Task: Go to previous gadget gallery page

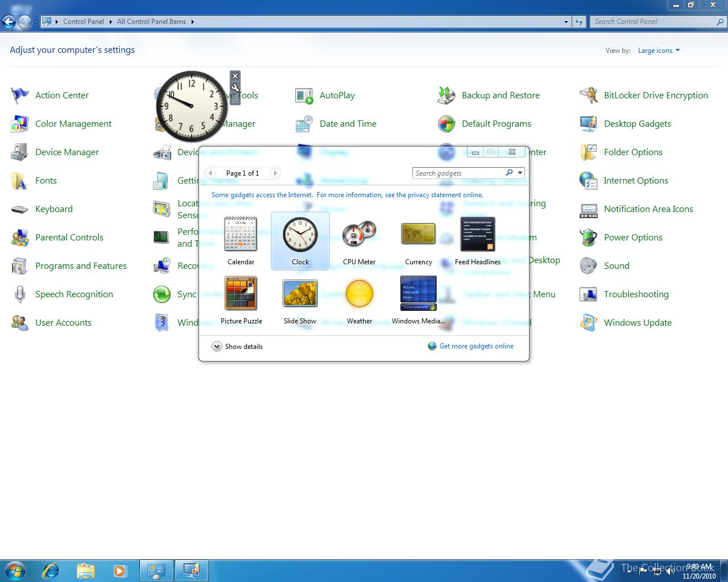Action: [210, 173]
